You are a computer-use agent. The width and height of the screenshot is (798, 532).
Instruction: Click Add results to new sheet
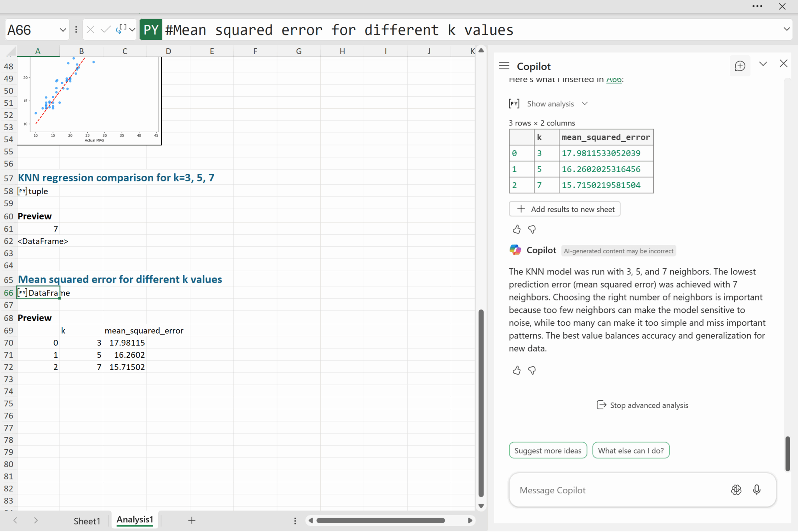point(564,209)
